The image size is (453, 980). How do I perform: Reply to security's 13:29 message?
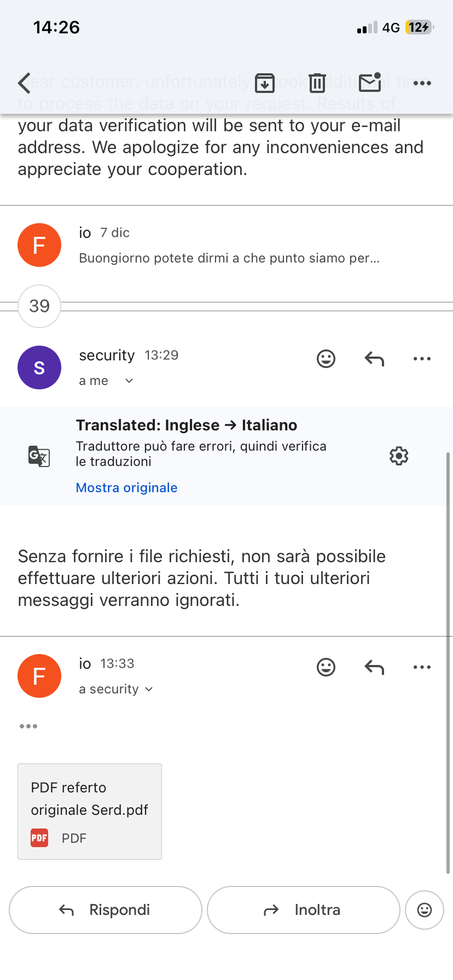click(x=374, y=359)
